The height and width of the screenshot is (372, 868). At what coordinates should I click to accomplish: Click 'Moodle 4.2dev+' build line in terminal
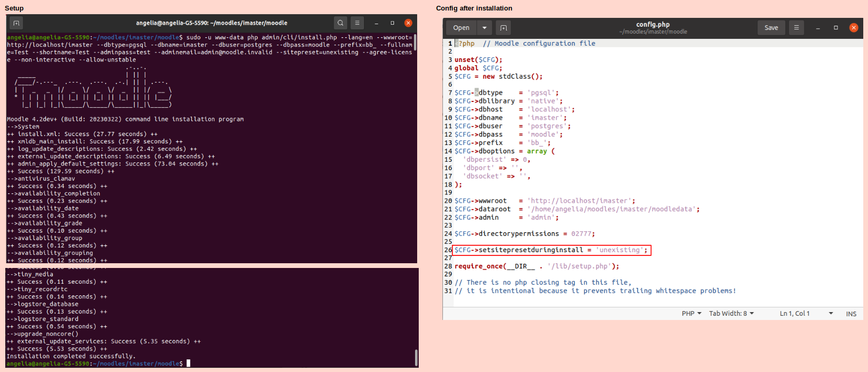125,119
